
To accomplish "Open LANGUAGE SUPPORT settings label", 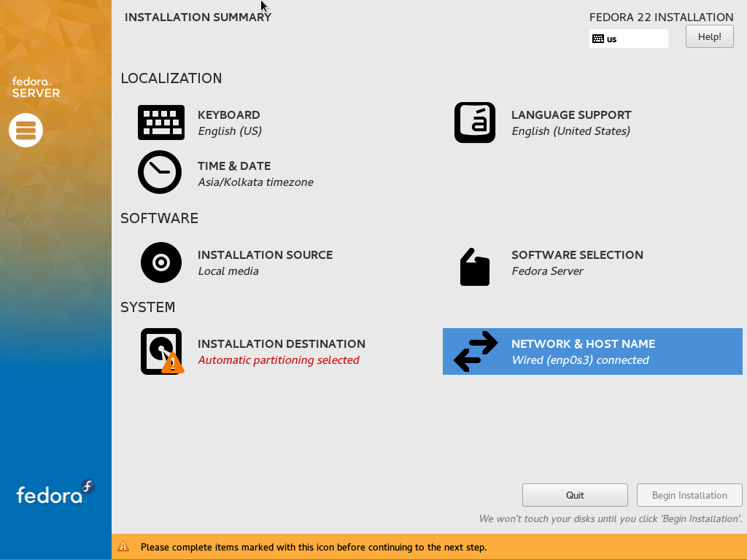I will [571, 114].
